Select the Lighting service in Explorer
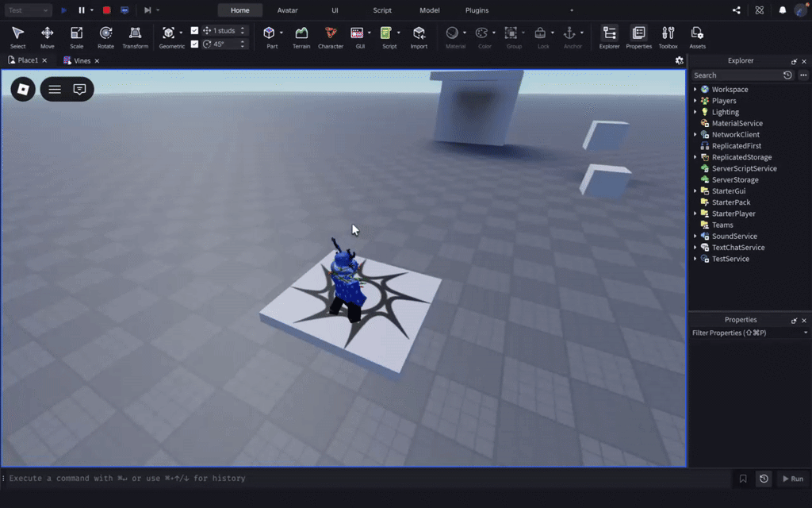 pos(725,112)
